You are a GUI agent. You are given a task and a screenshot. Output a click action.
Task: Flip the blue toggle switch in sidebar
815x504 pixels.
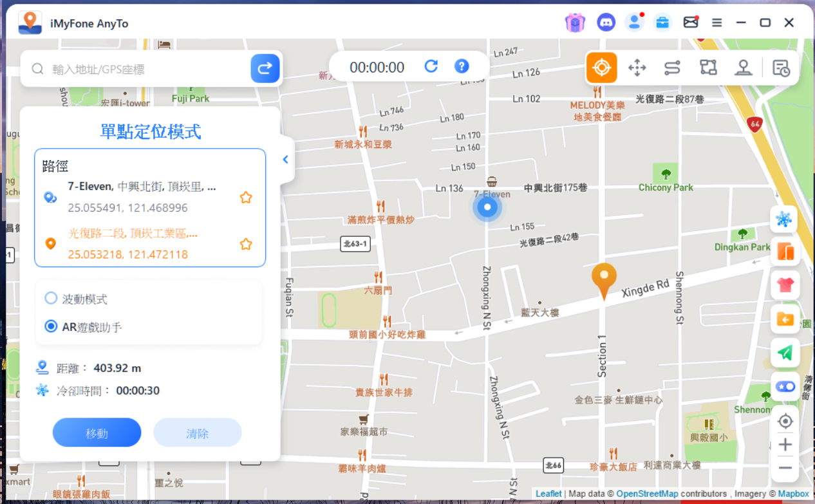click(x=785, y=386)
